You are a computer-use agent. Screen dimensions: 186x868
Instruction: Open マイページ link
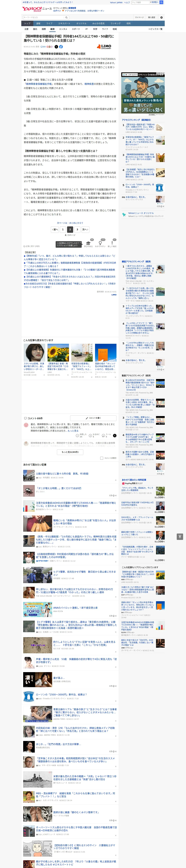coord(139,18)
